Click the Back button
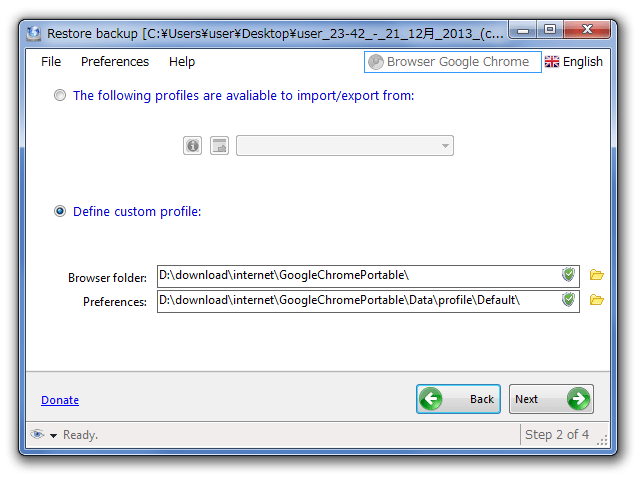The image size is (641, 479). pos(458,398)
